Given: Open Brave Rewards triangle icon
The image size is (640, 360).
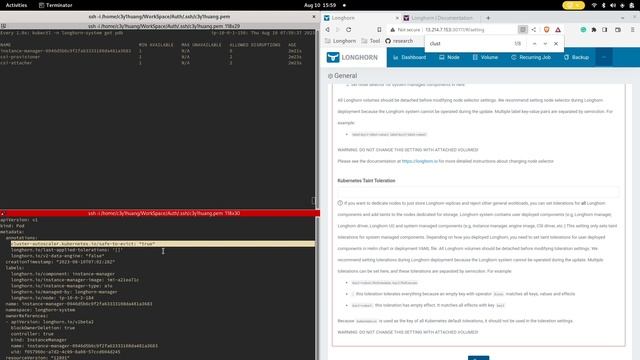Looking at the screenshot, I should click(x=558, y=30).
